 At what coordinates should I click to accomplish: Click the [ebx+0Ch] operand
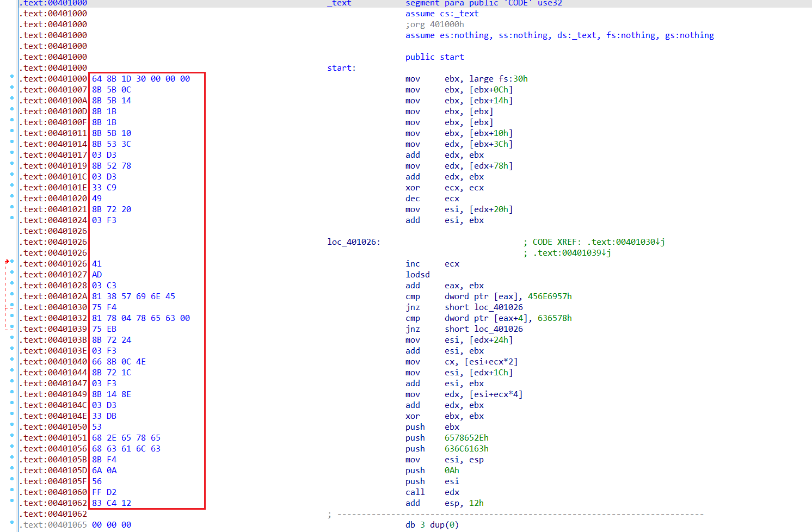click(491, 90)
